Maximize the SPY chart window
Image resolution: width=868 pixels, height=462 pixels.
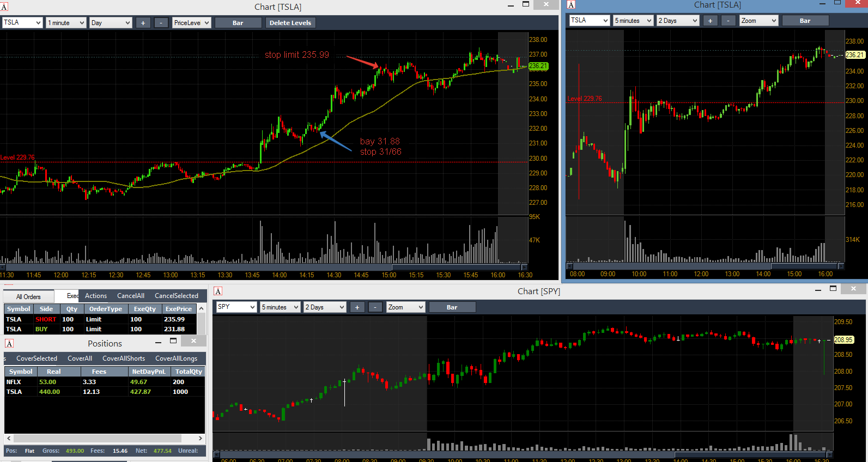[x=833, y=289]
